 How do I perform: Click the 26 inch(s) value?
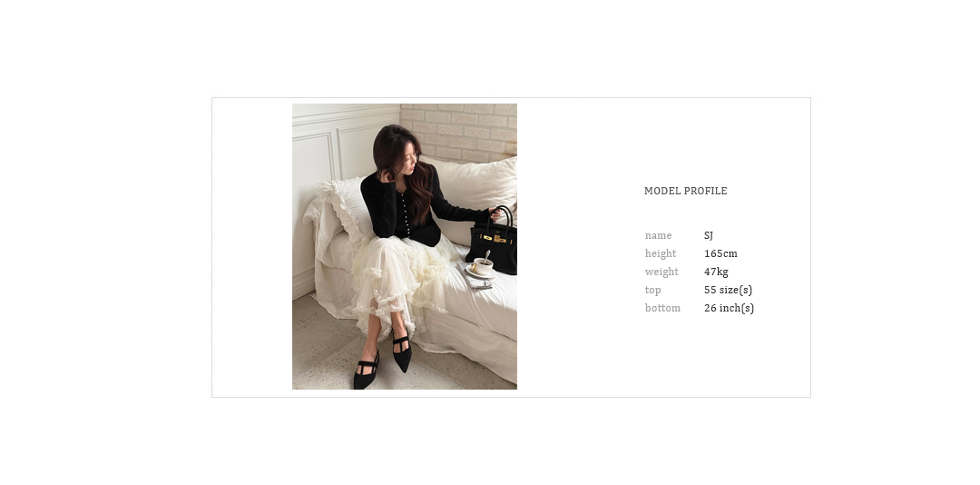point(729,308)
